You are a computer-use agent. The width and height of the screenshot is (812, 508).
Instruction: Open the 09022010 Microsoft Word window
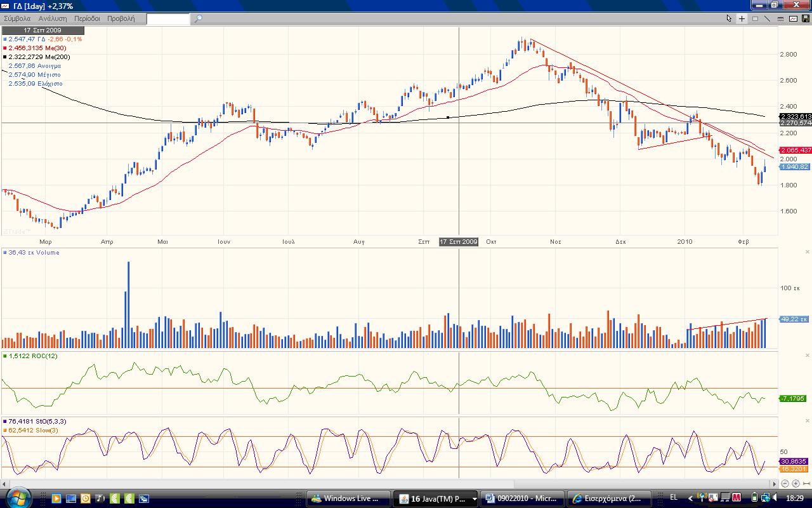(x=522, y=498)
